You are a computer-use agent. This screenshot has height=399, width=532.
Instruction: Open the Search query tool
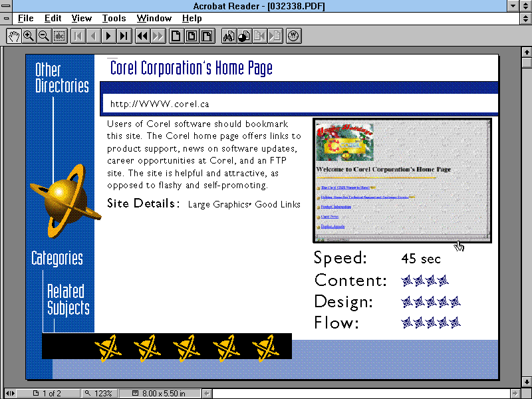[x=244, y=36]
